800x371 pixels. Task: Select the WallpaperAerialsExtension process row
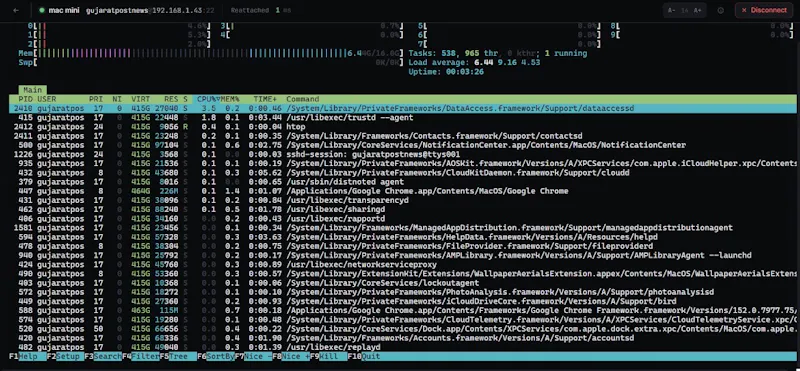(x=403, y=274)
